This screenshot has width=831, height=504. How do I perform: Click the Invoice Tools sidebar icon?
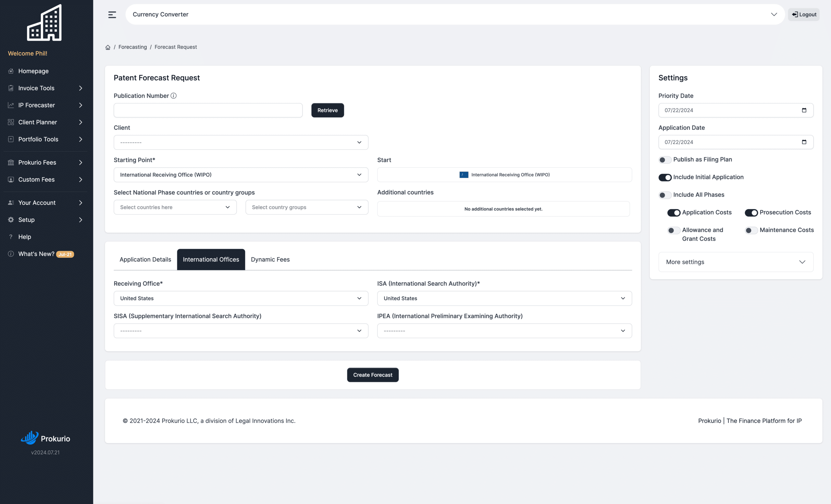11,88
